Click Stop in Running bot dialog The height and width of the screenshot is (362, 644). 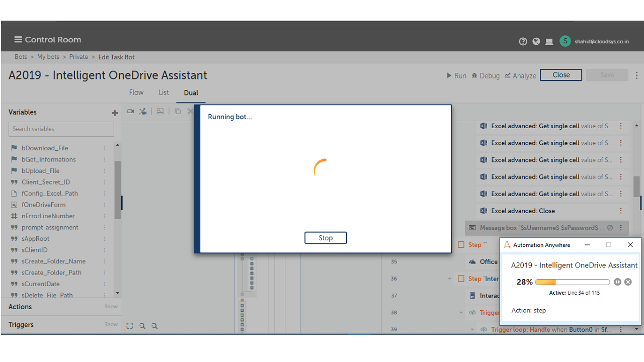[x=326, y=238]
